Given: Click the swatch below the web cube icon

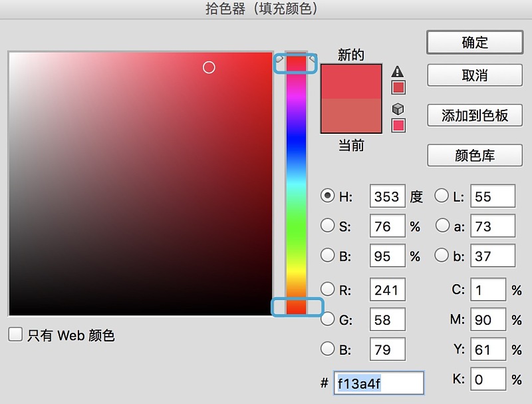Looking at the screenshot, I should 397,127.
